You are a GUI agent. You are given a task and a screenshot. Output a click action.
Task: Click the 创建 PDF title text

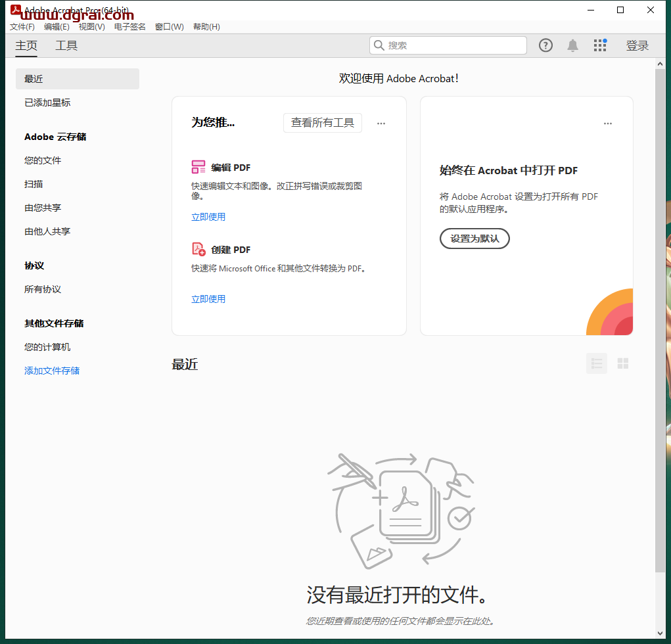231,250
